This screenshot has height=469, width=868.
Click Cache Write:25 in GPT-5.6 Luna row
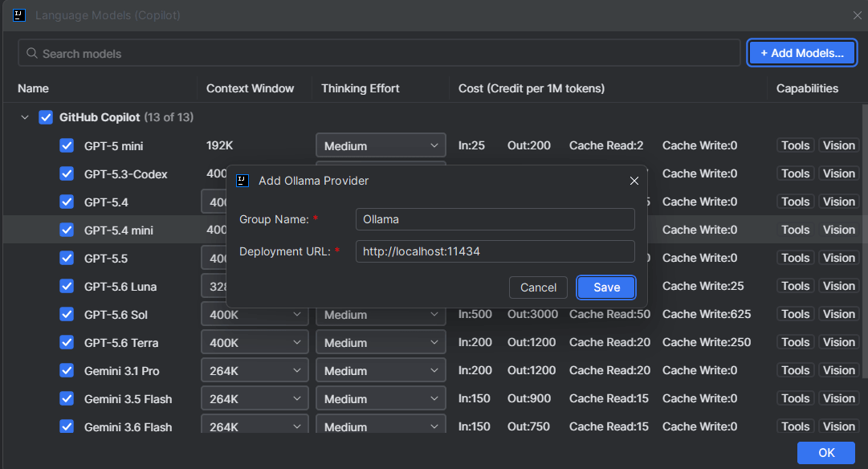[703, 286]
